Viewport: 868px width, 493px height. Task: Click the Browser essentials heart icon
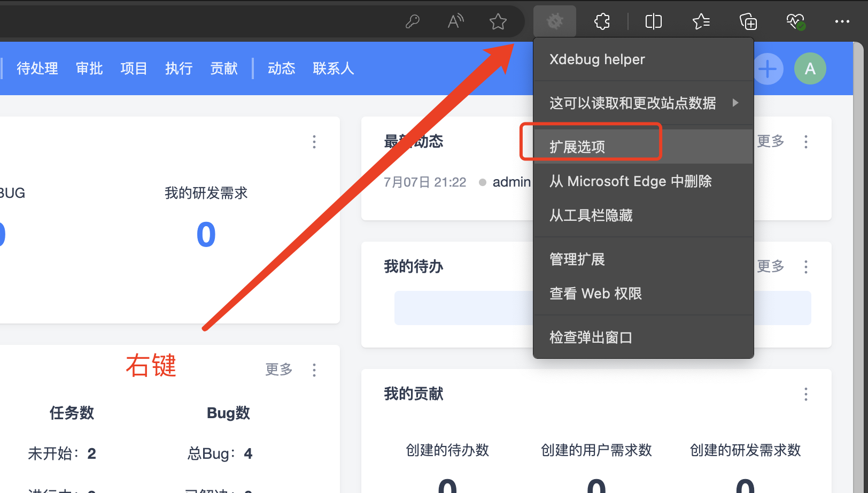(795, 21)
